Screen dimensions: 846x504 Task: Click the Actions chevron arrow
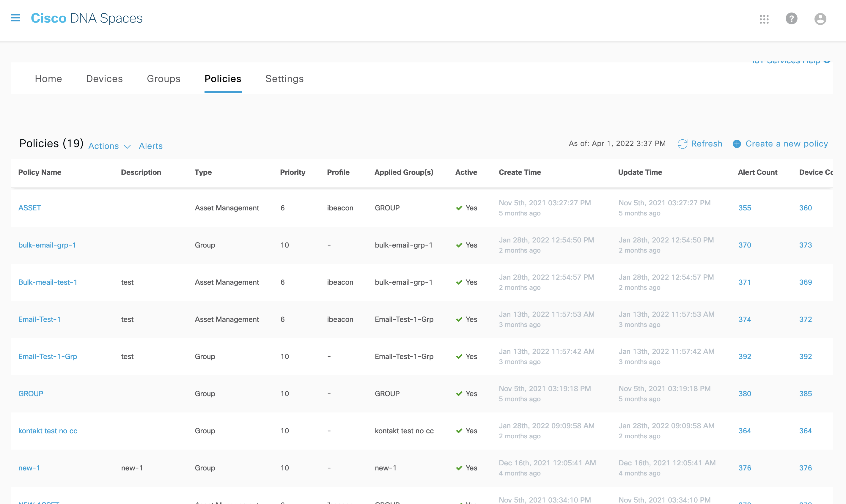pyautogui.click(x=127, y=147)
